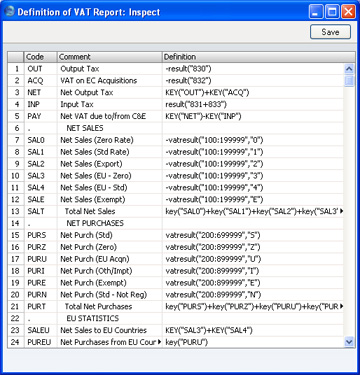The width and height of the screenshot is (360, 375).
Task: Edit key("PURU") definition cell
Action: click(253, 342)
